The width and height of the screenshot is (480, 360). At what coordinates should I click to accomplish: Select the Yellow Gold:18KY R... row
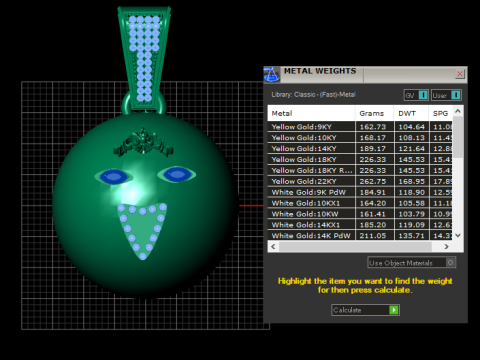pyautogui.click(x=360, y=170)
